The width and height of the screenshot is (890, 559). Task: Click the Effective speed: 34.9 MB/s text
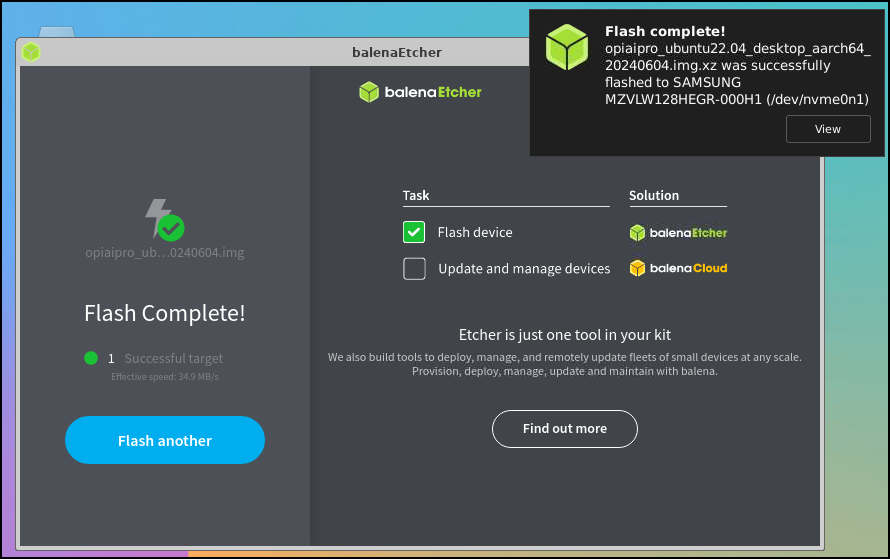pyautogui.click(x=165, y=377)
